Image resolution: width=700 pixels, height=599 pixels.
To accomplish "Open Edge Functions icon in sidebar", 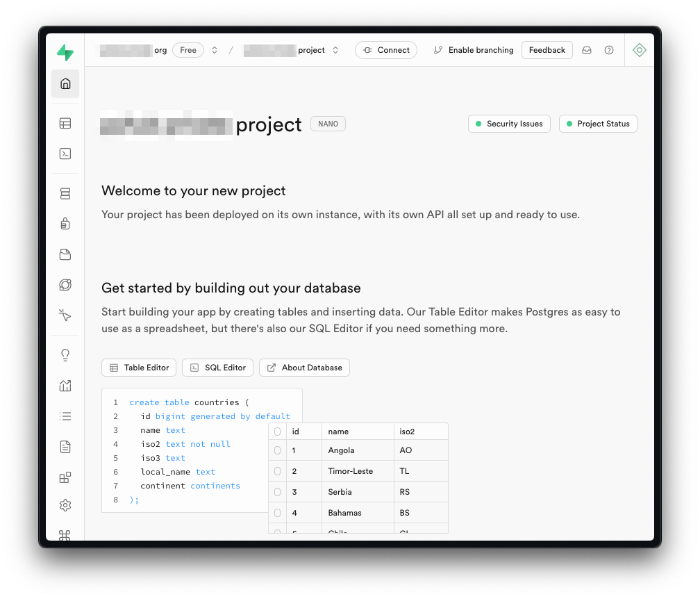I will [65, 285].
